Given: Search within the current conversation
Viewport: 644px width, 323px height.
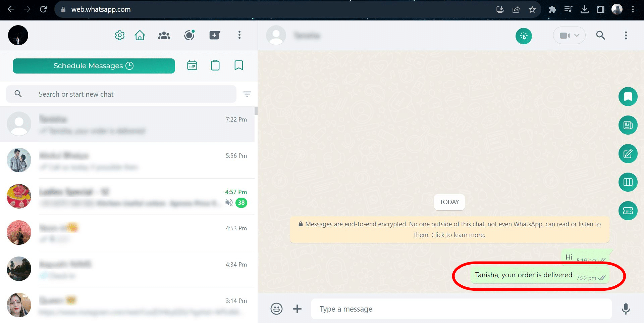Looking at the screenshot, I should click(x=600, y=36).
